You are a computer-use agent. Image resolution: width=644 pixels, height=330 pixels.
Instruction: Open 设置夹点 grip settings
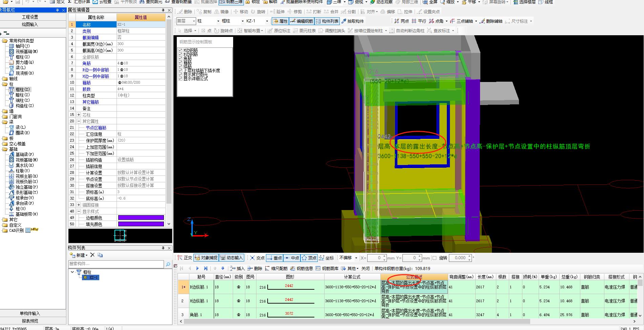tap(429, 12)
